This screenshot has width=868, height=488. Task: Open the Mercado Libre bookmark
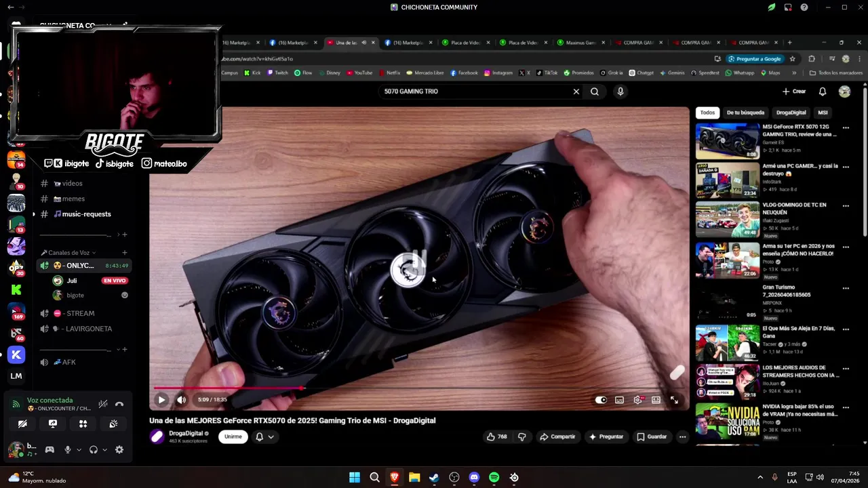pos(425,73)
